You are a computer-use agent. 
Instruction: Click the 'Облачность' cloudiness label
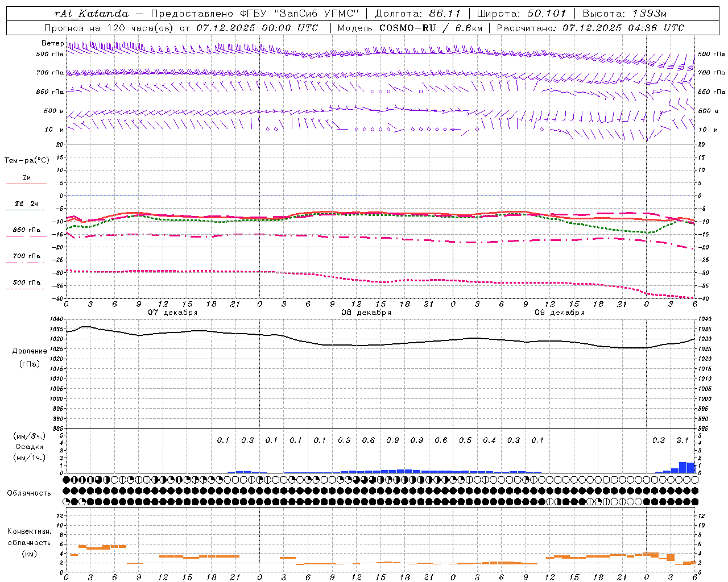click(x=29, y=493)
